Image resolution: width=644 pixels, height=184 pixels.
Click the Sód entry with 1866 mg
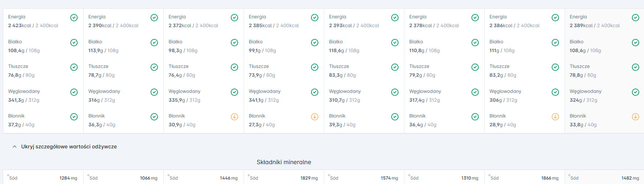pyautogui.click(x=524, y=178)
